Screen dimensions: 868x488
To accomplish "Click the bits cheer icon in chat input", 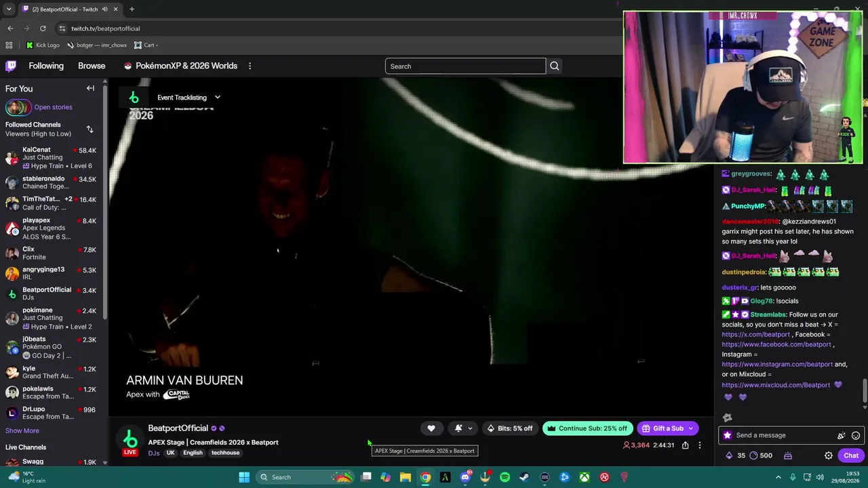I will point(842,435).
